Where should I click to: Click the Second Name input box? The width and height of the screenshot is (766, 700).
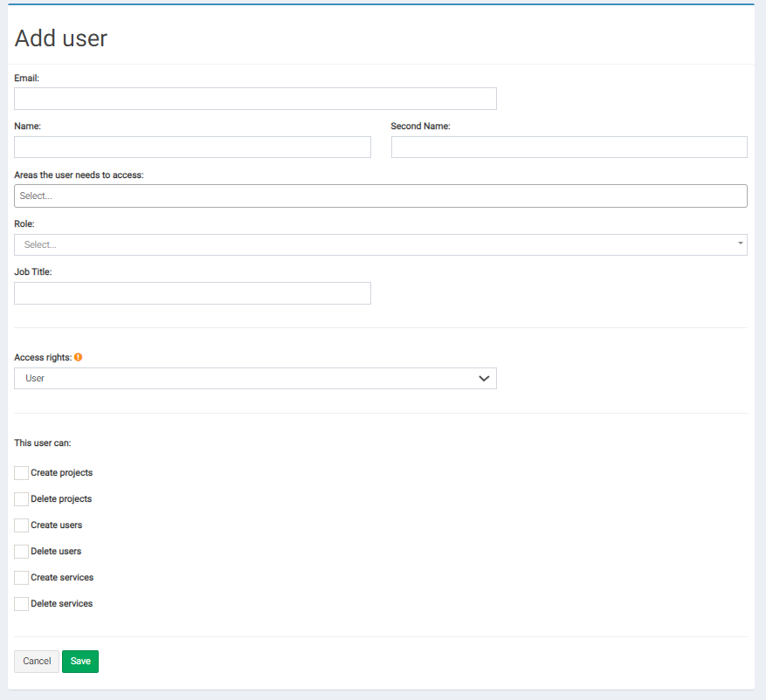[x=569, y=147]
